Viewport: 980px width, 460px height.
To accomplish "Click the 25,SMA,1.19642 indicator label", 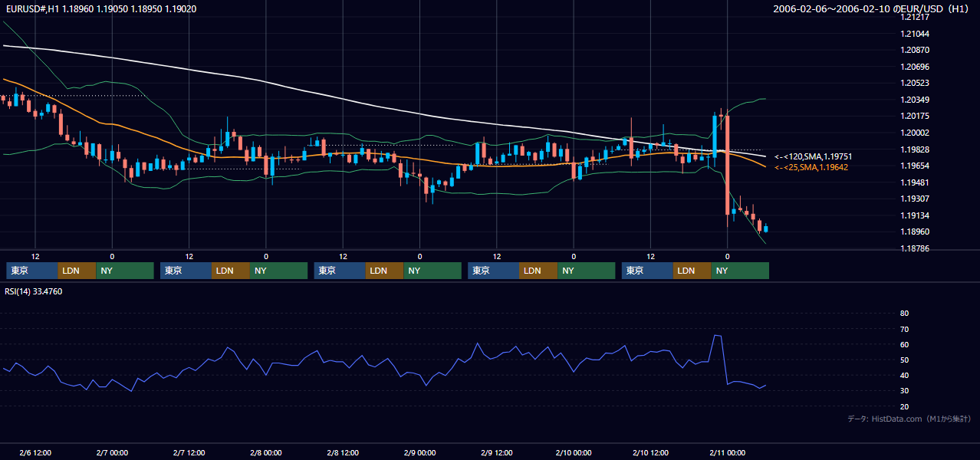I will pyautogui.click(x=811, y=167).
